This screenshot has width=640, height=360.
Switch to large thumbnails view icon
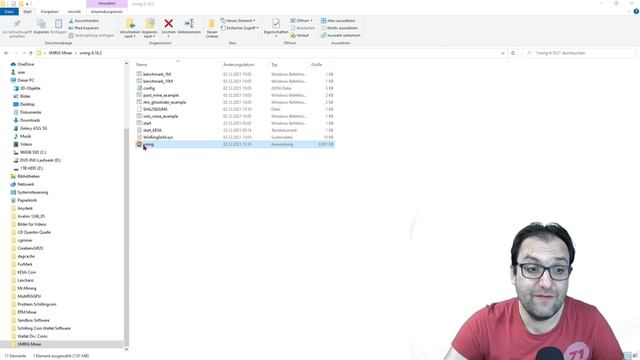[x=635, y=356]
